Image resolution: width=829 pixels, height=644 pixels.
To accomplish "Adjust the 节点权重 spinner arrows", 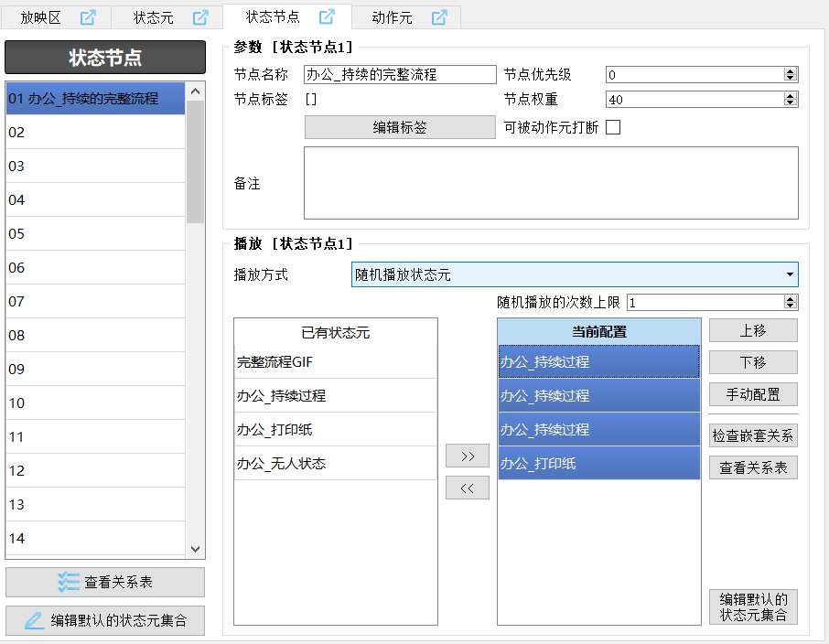I will [x=791, y=100].
